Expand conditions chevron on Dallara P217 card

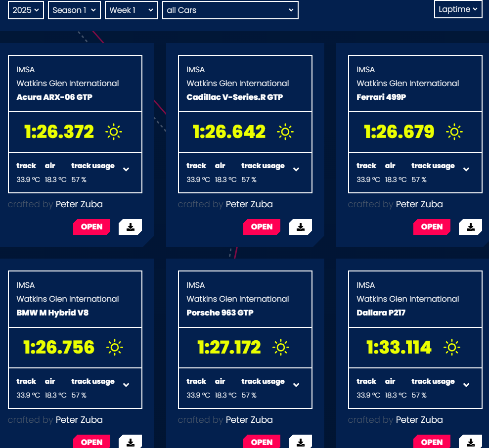pyautogui.click(x=466, y=385)
